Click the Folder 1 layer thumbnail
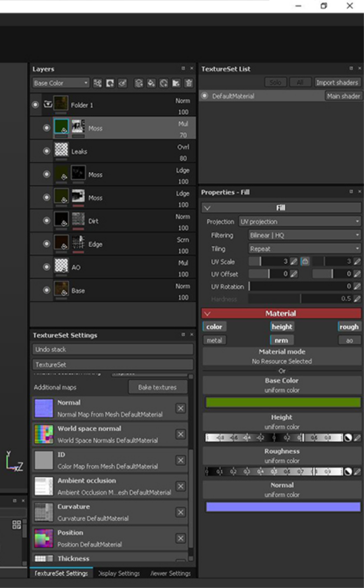Image resolution: width=364 pixels, height=588 pixels. pyautogui.click(x=61, y=103)
